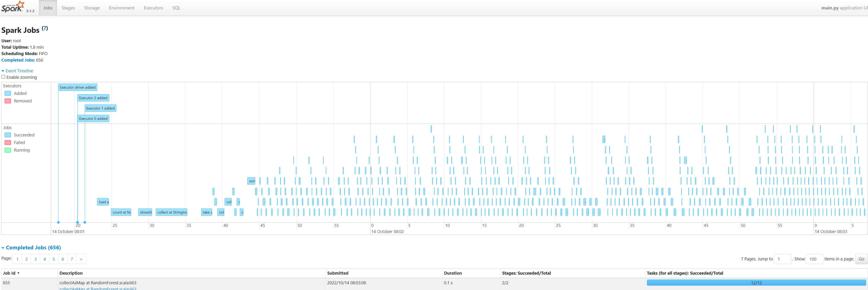Click the 'count at Na' job bar
The width and height of the screenshot is (868, 290).
pos(121,212)
